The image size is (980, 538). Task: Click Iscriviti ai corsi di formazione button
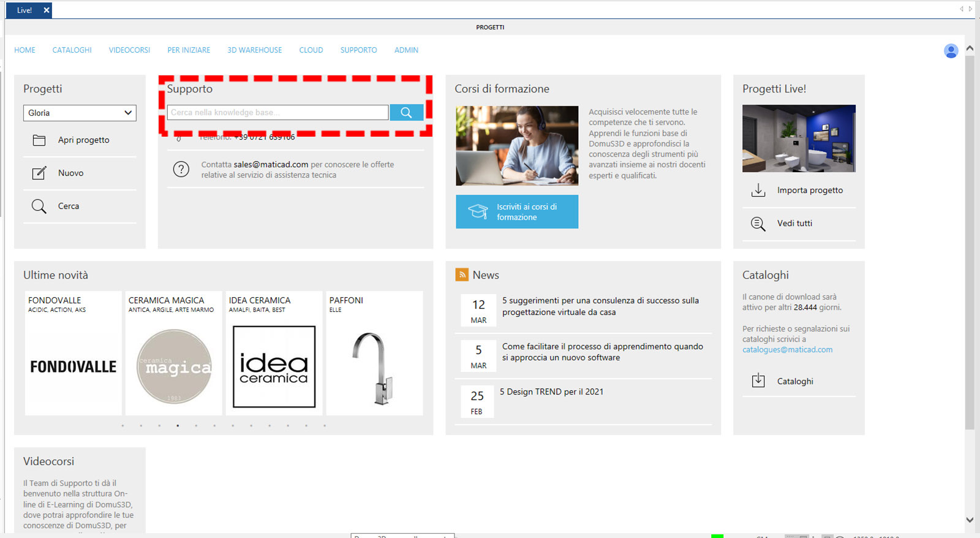coord(517,212)
